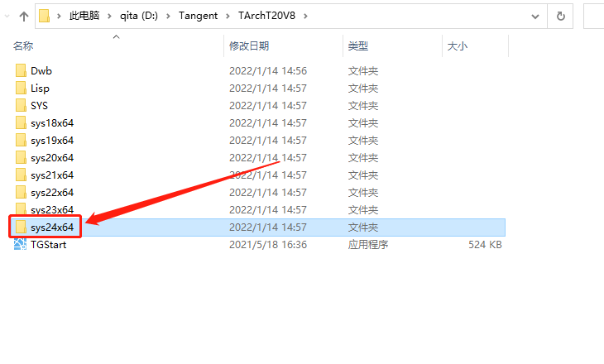Sort by 大小 column header

458,46
